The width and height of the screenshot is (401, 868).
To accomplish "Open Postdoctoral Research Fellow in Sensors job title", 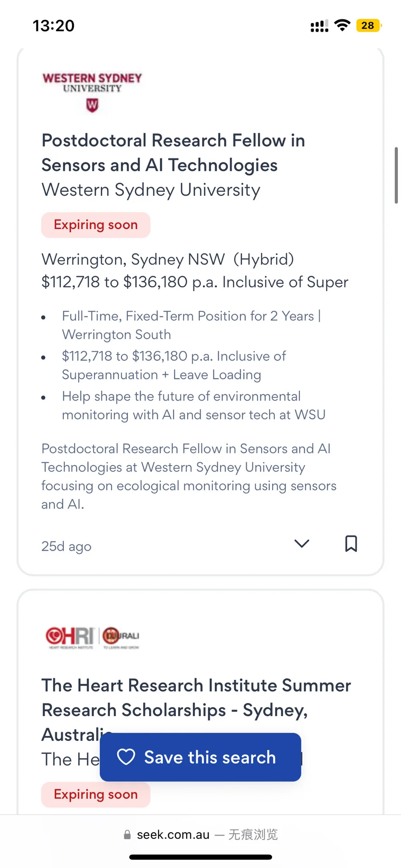I will [173, 153].
